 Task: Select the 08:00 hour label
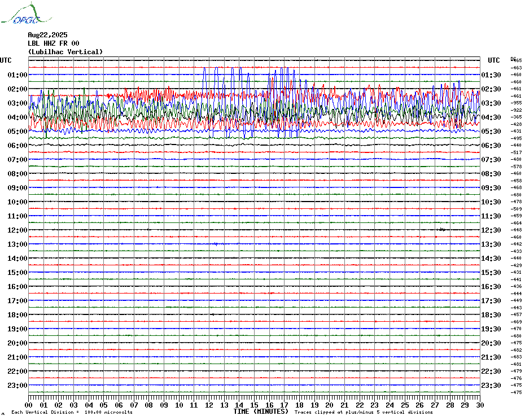tap(17, 173)
